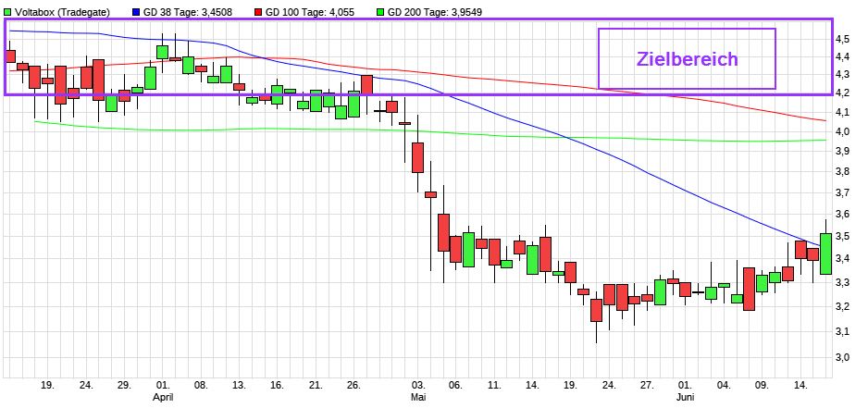Click the '13.' date axis label
Viewport: 868px width, 408px height.
(x=239, y=385)
